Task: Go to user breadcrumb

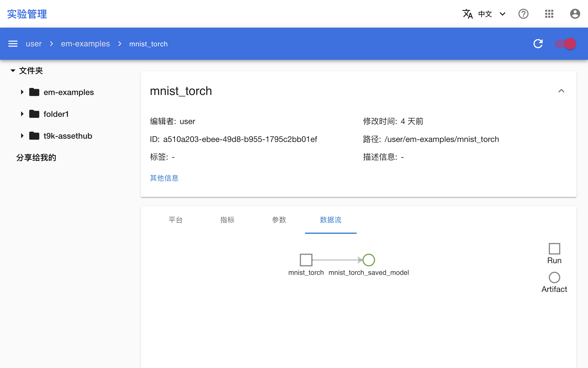Action: (x=34, y=44)
